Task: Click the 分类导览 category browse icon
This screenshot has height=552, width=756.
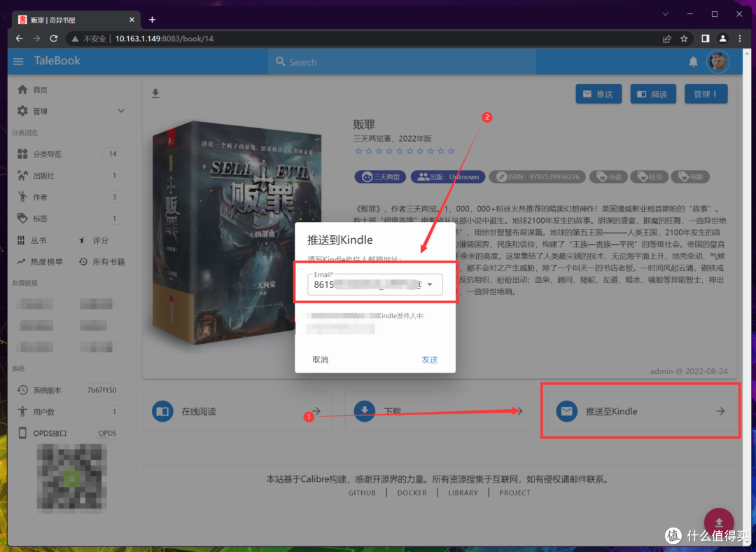Action: [22, 153]
